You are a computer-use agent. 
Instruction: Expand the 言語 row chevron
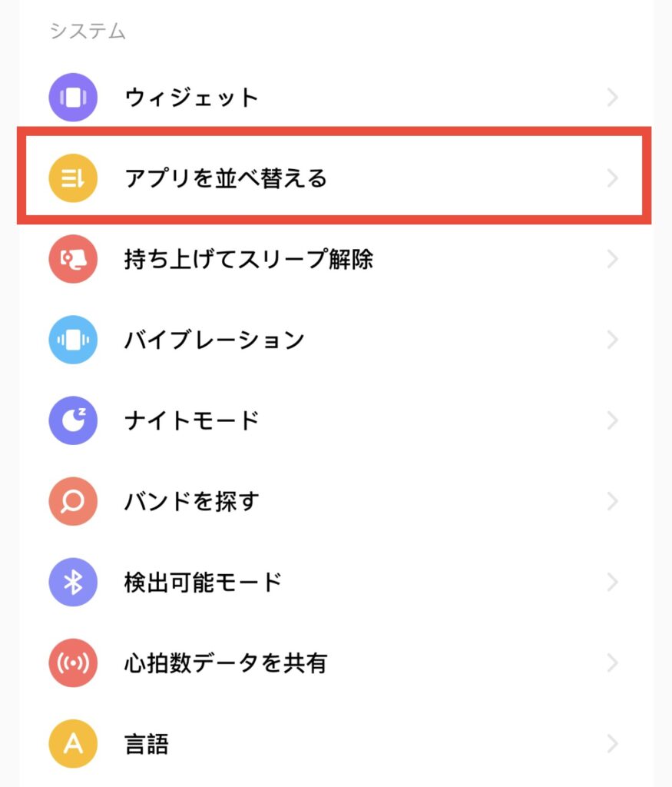coord(612,744)
